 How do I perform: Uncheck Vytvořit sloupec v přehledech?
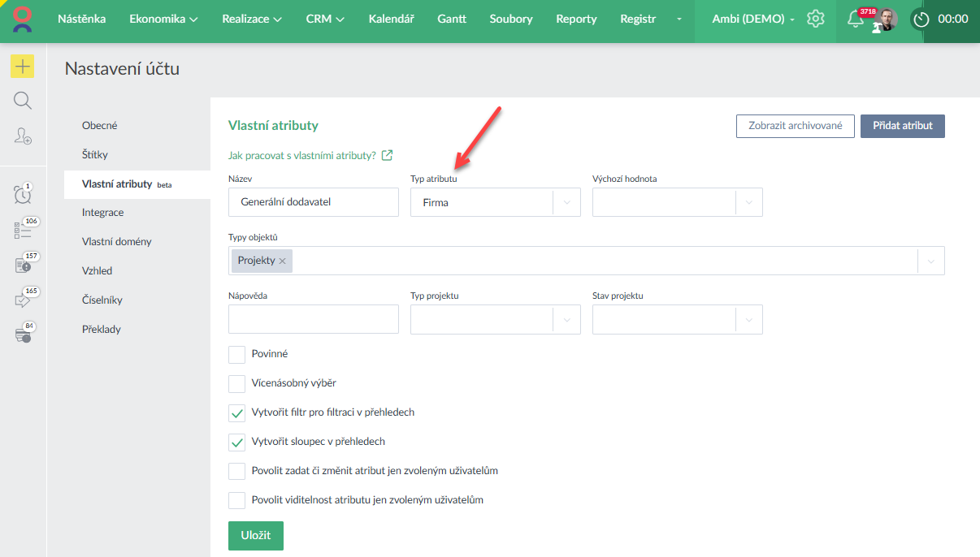point(236,442)
